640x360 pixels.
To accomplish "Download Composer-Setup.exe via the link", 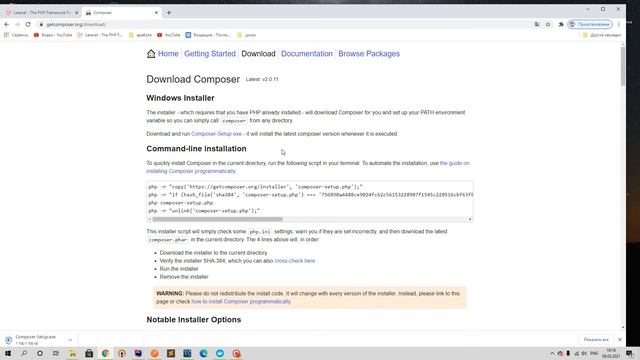I will point(216,134).
